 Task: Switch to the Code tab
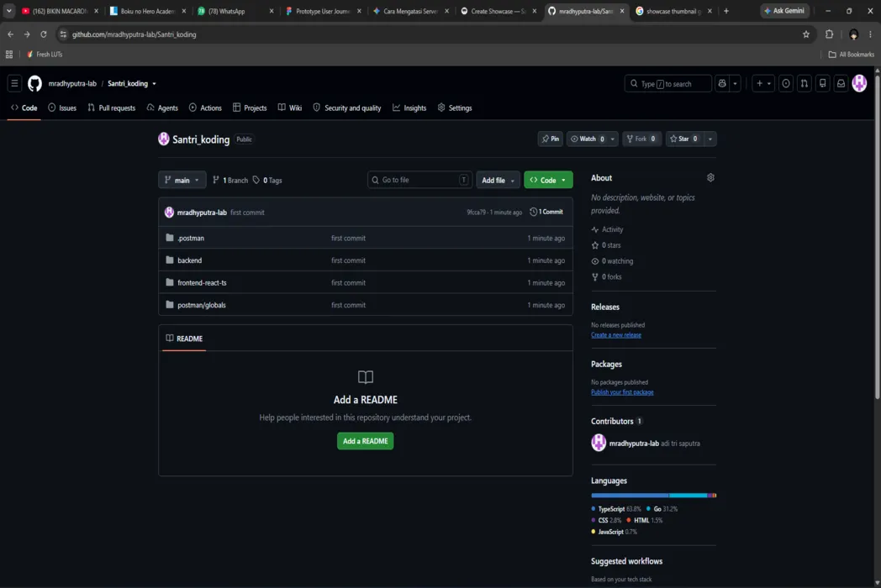click(24, 108)
